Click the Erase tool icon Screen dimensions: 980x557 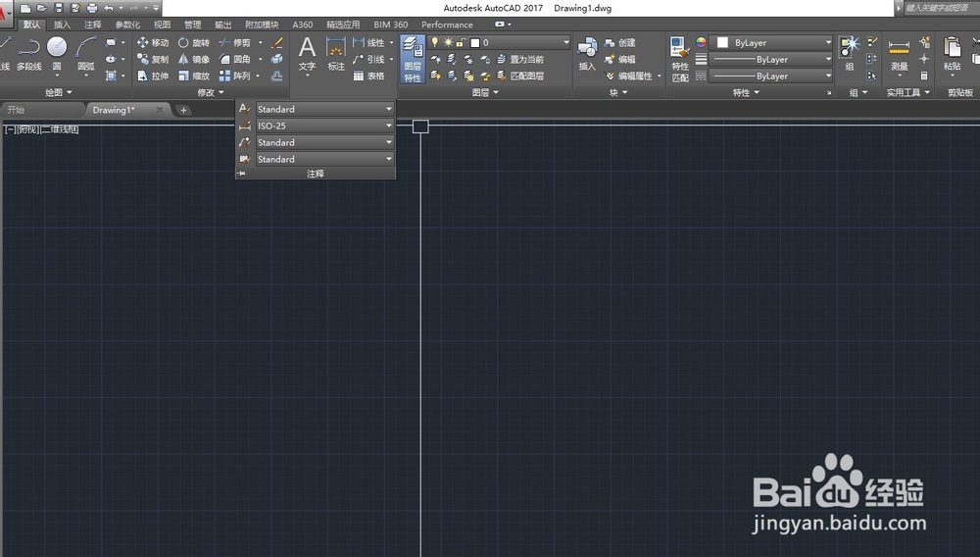[x=277, y=42]
